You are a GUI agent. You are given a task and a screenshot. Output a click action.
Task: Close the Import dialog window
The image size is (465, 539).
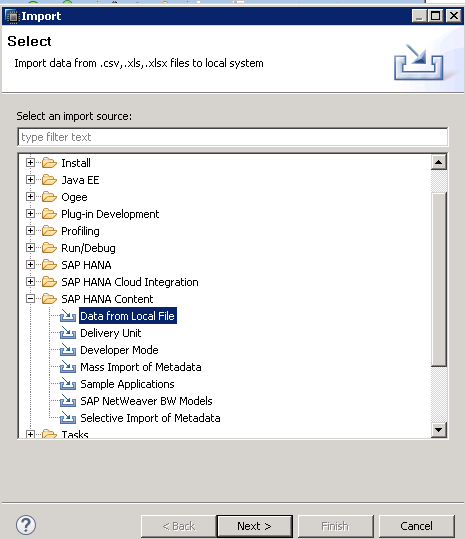coord(454,16)
